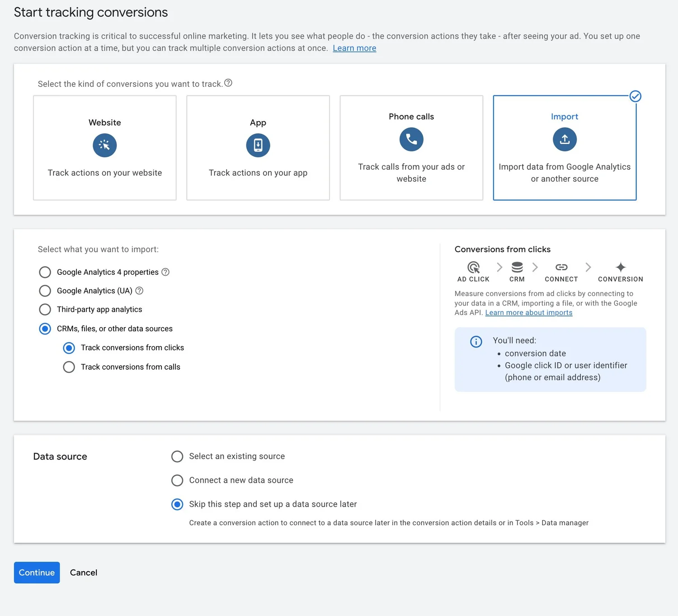Viewport: 678px width, 616px height.
Task: Select Third-party app analytics radio option
Action: 45,310
